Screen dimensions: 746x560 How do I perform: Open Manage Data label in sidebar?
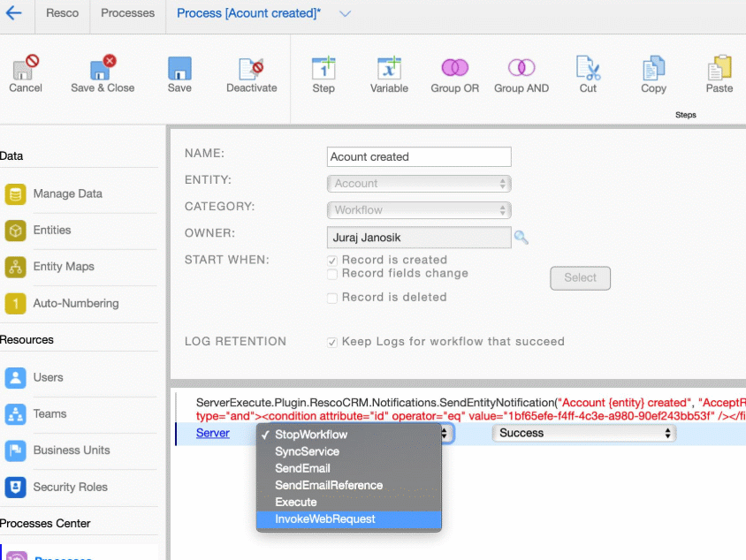67,194
